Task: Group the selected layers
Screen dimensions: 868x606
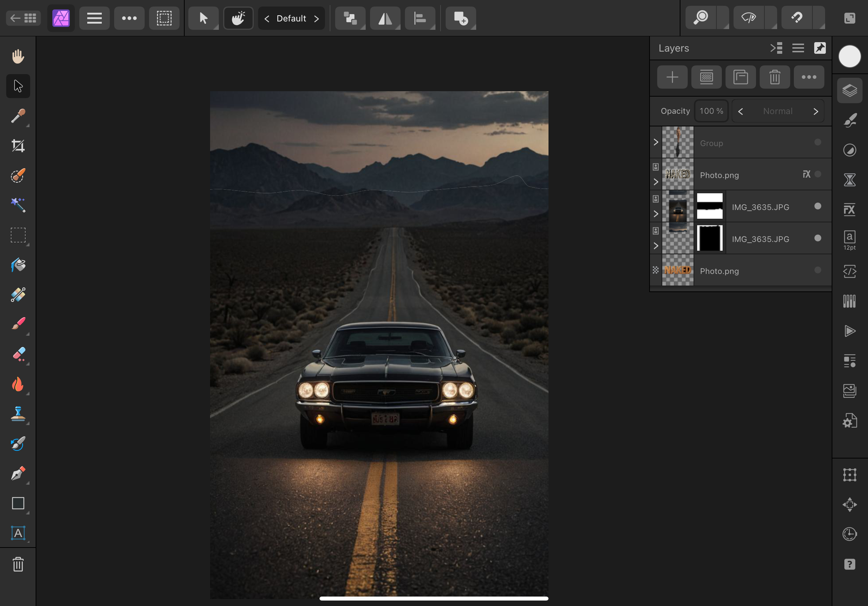Action: (740, 77)
